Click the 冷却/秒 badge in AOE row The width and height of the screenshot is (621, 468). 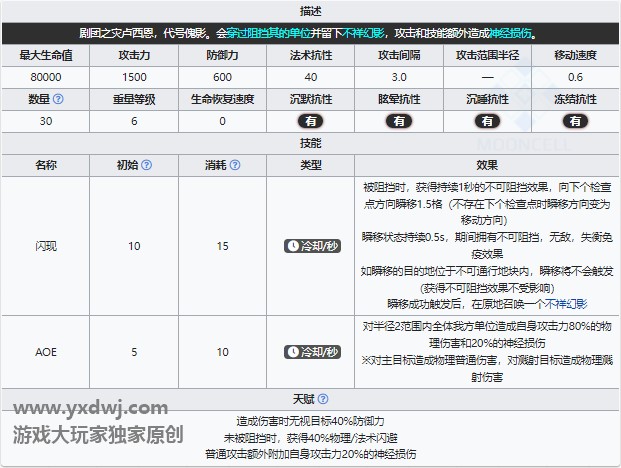click(311, 352)
